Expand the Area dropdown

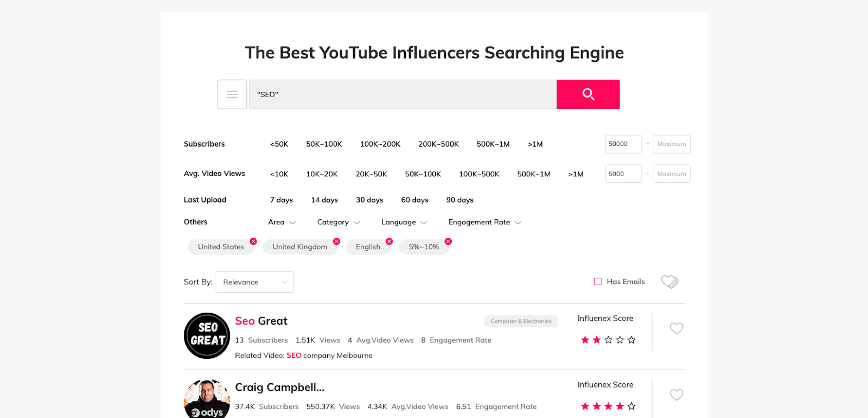click(282, 222)
